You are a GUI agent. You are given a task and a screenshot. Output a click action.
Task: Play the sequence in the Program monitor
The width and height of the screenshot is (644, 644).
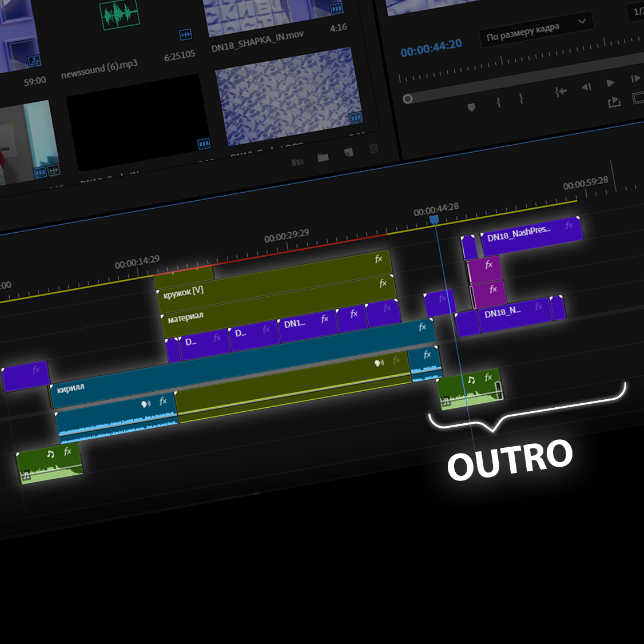tap(610, 83)
